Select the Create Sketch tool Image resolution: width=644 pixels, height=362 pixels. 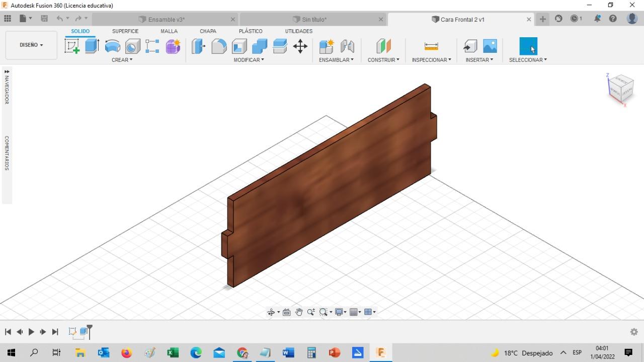coord(72,46)
